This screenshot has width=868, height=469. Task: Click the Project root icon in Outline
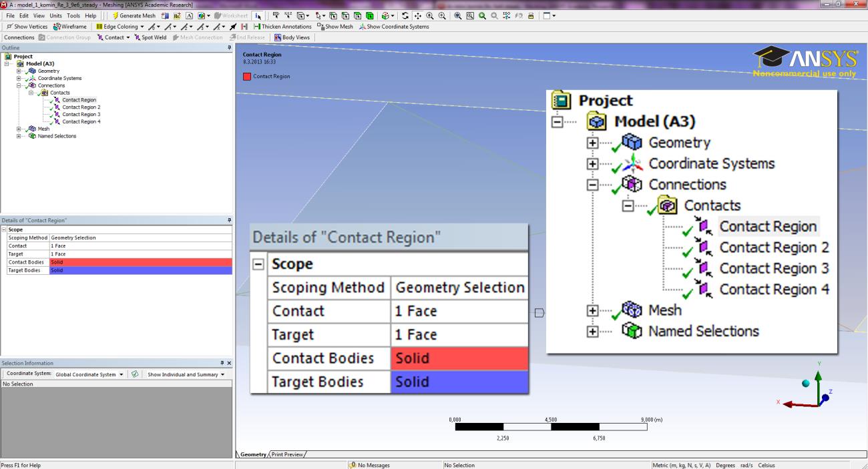click(7, 57)
